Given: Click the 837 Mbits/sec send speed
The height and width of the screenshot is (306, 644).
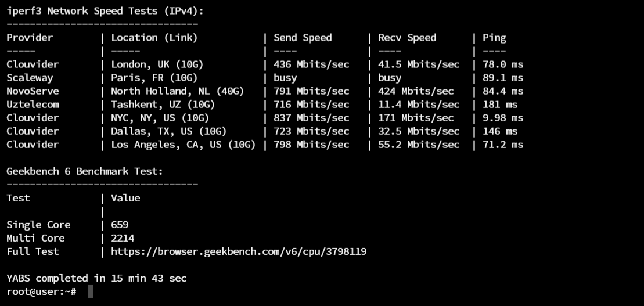Looking at the screenshot, I should click(x=311, y=118).
